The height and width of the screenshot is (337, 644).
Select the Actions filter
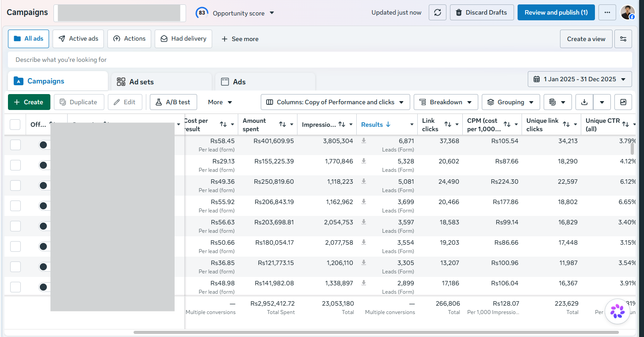[x=130, y=39]
